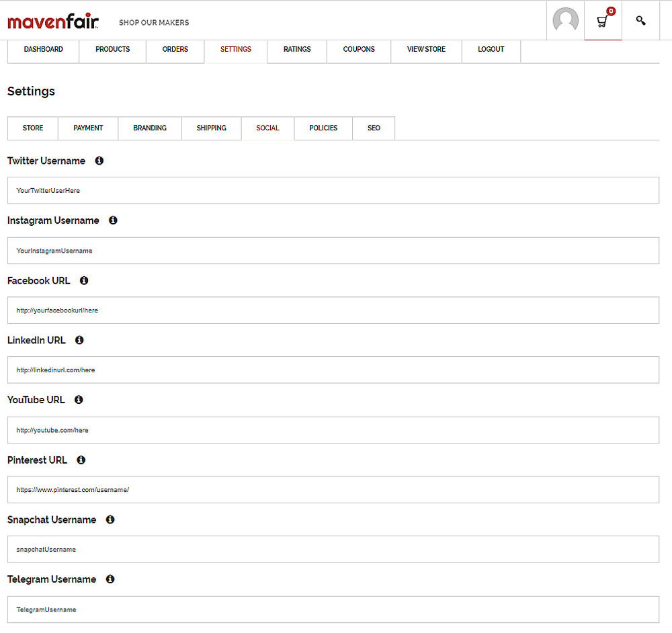Image resolution: width=672 pixels, height=633 pixels.
Task: Switch to the Branding settings tab
Action: 150,128
